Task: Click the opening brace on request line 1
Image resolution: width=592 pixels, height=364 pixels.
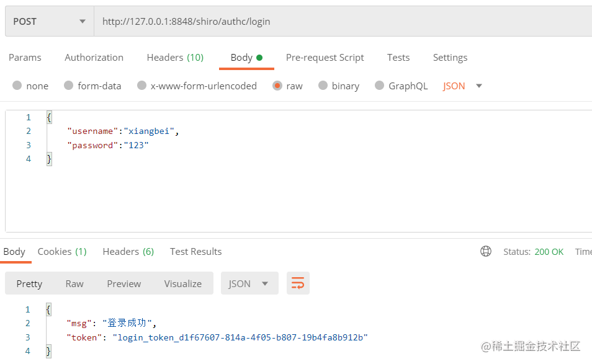Action: (49, 117)
